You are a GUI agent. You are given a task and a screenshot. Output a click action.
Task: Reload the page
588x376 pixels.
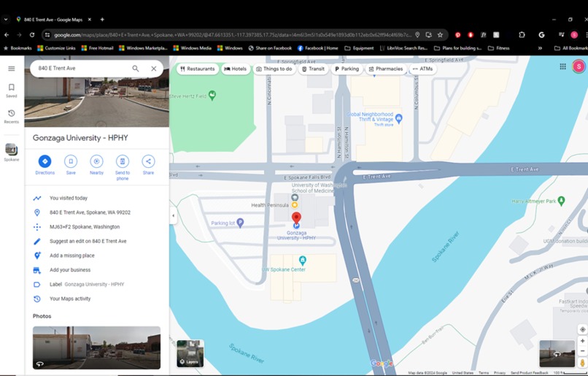32,35
